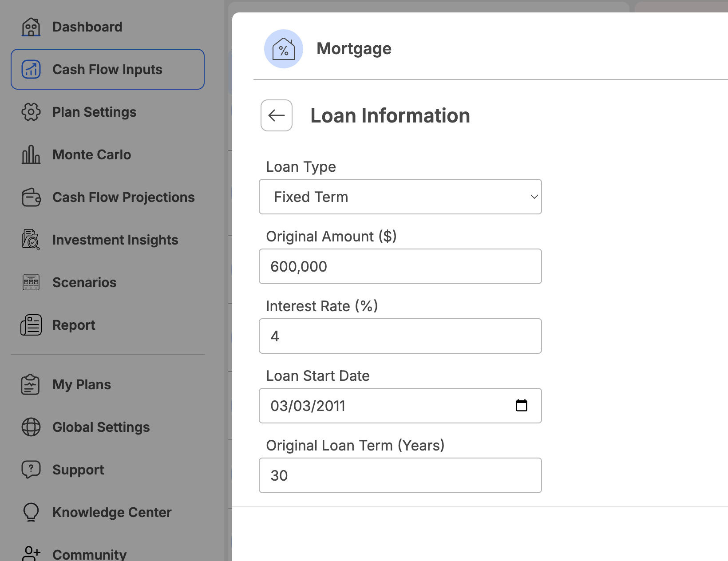Viewport: 728px width, 561px height.
Task: Click the My Plans clipboard icon
Action: pyautogui.click(x=30, y=384)
